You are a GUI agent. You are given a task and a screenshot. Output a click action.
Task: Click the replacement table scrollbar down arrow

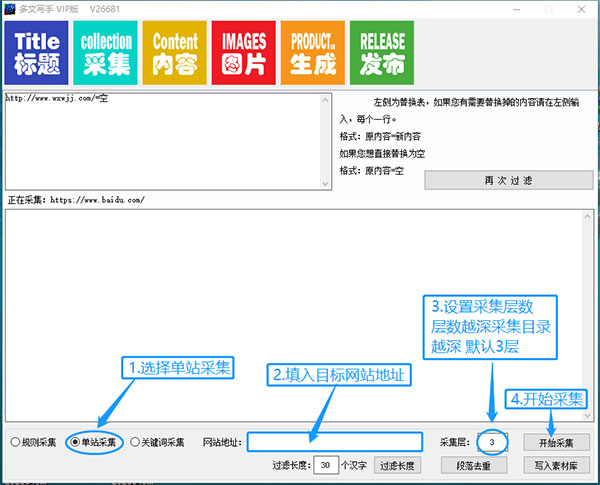click(x=325, y=184)
